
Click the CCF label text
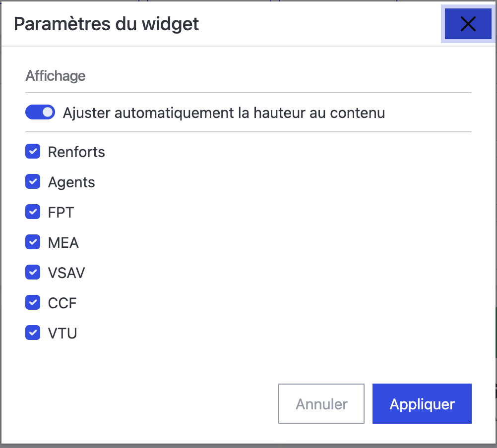pos(62,303)
